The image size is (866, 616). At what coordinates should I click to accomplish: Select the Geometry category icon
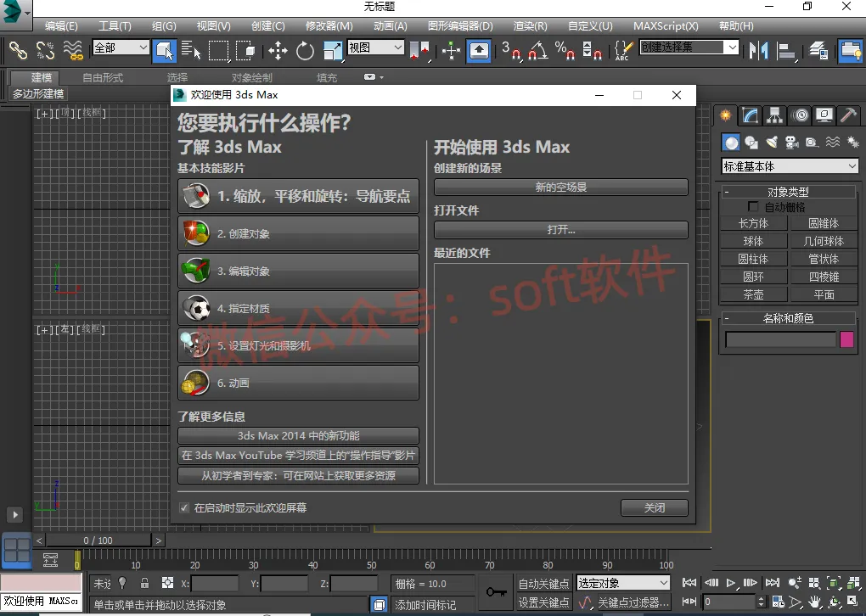coord(731,143)
